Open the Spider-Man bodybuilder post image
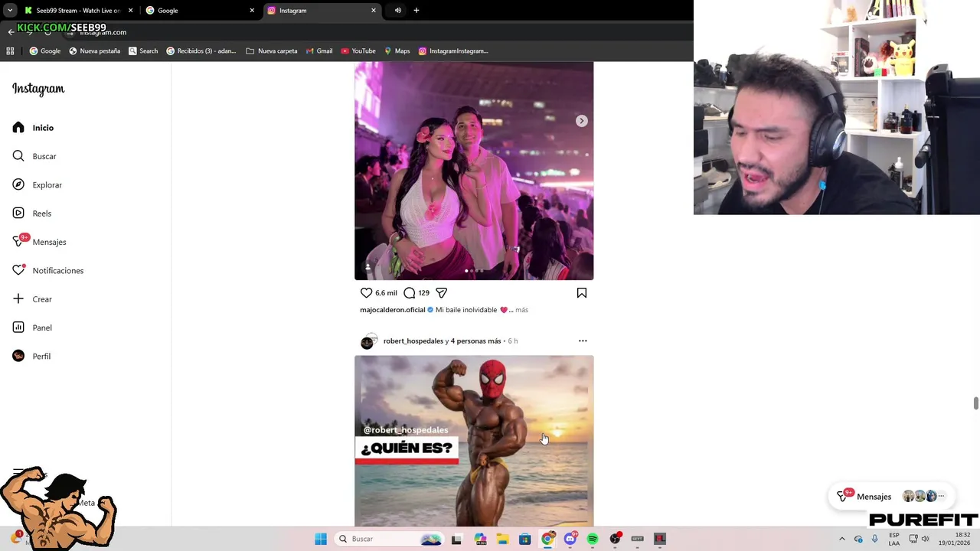 [x=474, y=440]
